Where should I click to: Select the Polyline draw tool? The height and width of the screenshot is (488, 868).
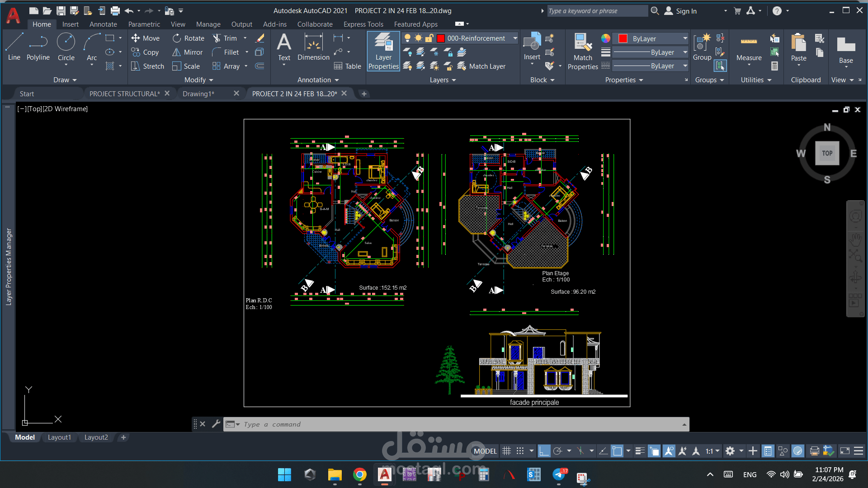tap(38, 47)
